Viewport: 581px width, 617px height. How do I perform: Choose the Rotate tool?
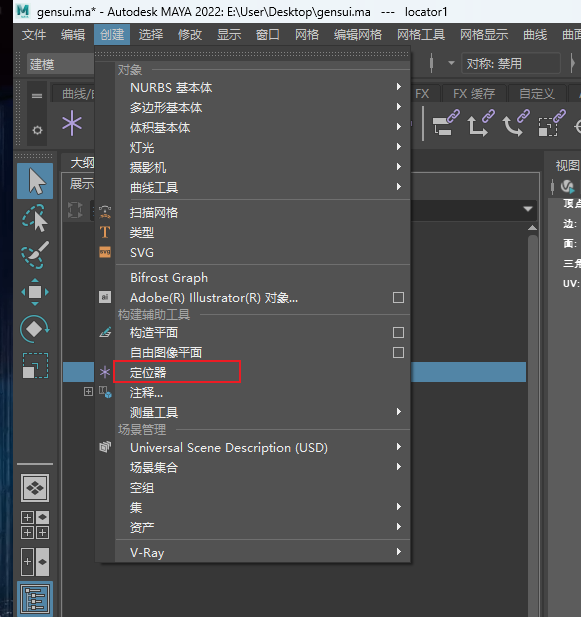[35, 329]
